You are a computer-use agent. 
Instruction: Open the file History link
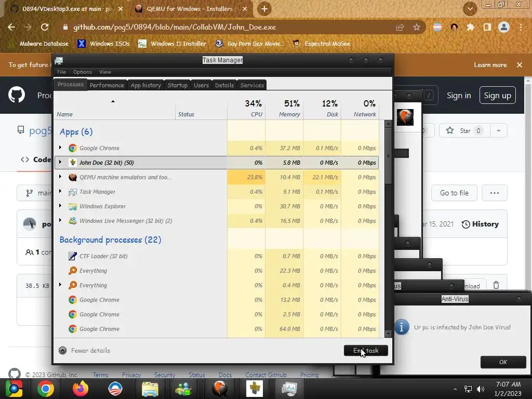[x=480, y=224]
